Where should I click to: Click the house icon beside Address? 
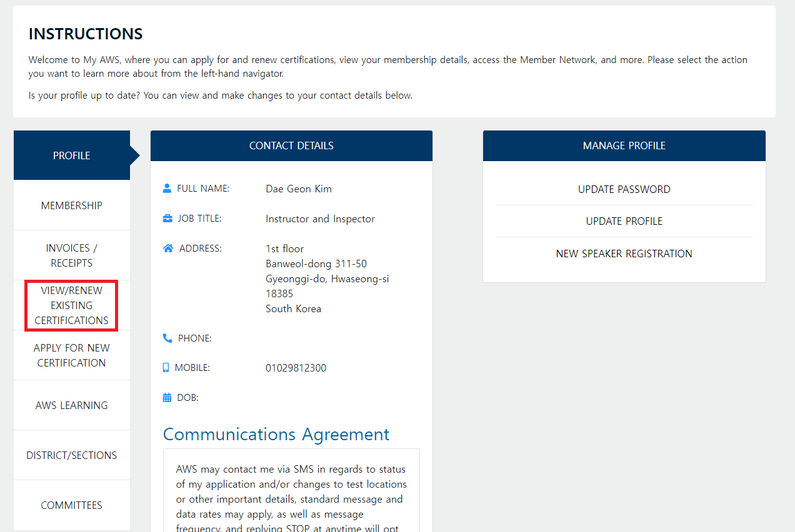click(x=167, y=249)
